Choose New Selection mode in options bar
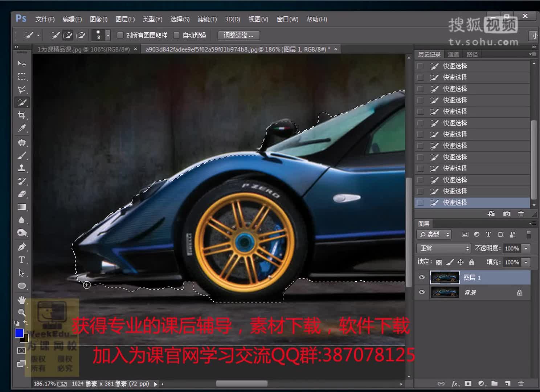The width and height of the screenshot is (540, 392). [55, 35]
